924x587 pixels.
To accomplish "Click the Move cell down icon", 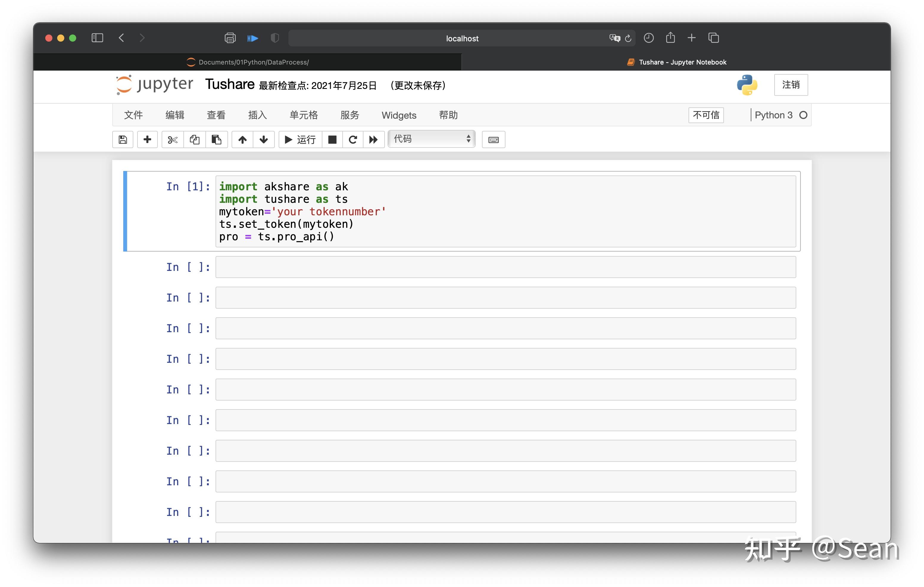I will 264,139.
